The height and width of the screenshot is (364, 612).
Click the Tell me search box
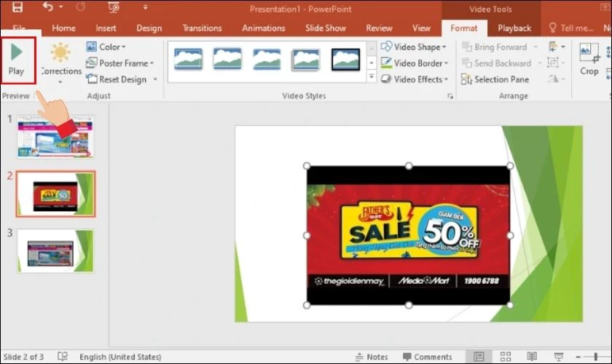coord(571,28)
